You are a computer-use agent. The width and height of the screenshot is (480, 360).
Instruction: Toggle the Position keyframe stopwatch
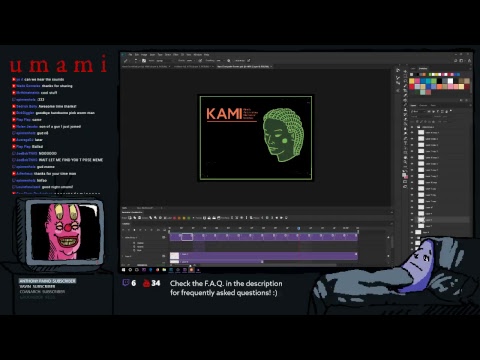pyautogui.click(x=134, y=243)
